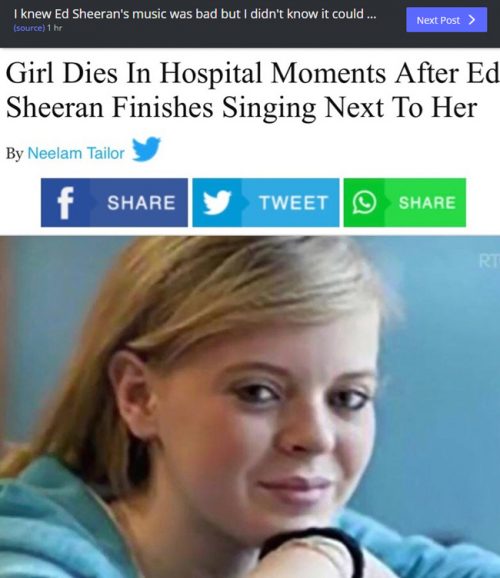Click the Facebook 'f' logo icon
The width and height of the screenshot is (500, 578).
pos(66,203)
